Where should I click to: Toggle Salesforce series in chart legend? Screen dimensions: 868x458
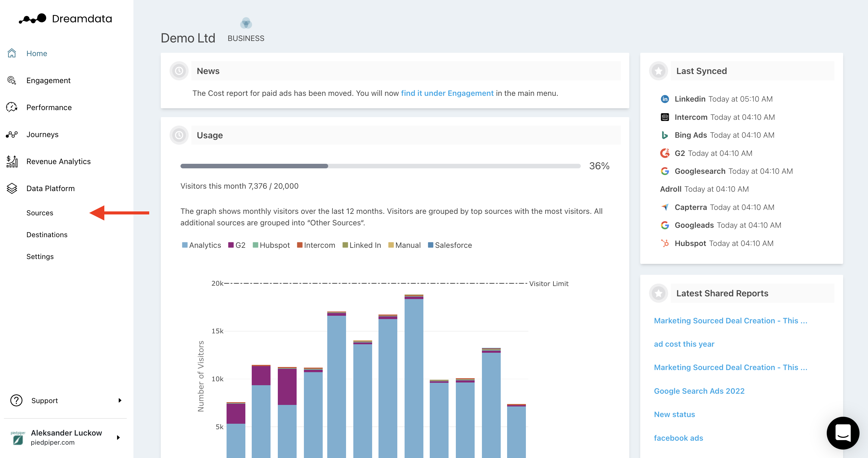coord(449,245)
